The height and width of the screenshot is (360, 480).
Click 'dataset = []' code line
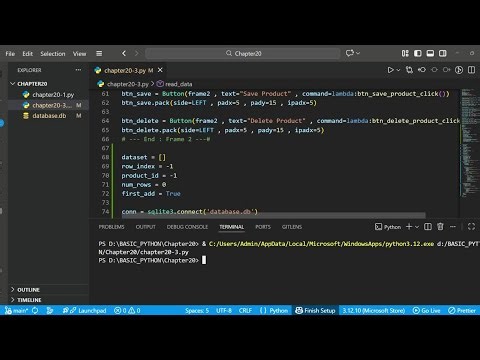[x=143, y=157]
